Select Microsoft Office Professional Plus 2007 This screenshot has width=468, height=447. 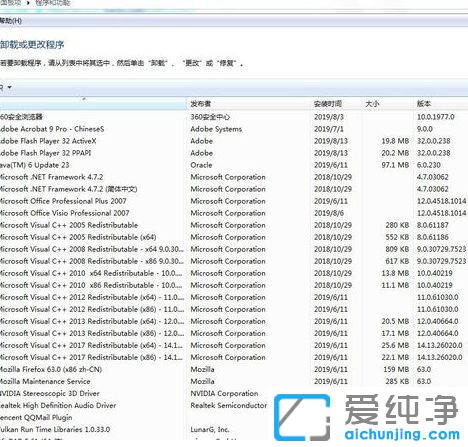click(63, 201)
